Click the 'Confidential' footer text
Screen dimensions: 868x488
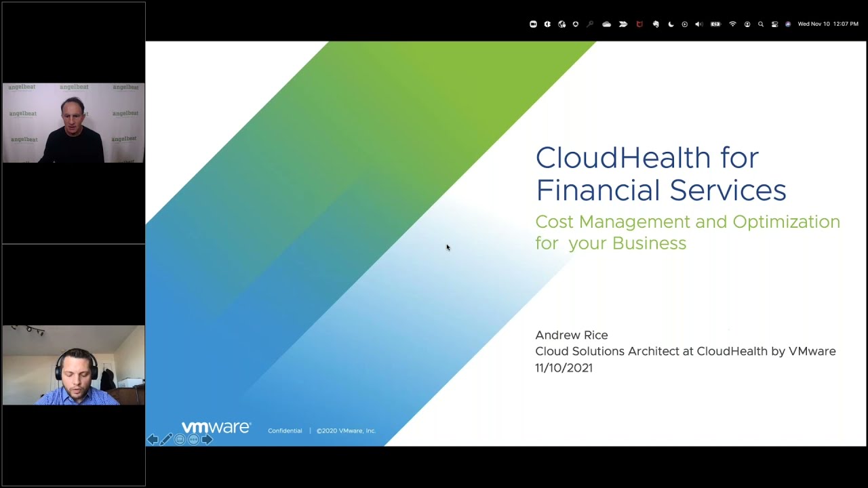285,430
